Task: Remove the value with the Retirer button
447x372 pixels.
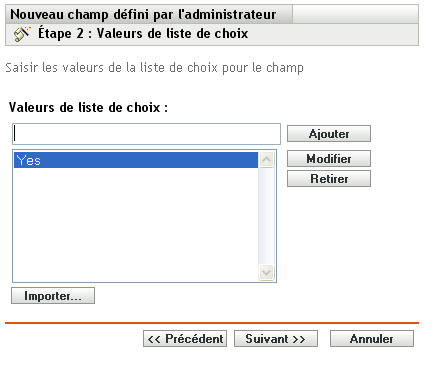Action: point(329,179)
